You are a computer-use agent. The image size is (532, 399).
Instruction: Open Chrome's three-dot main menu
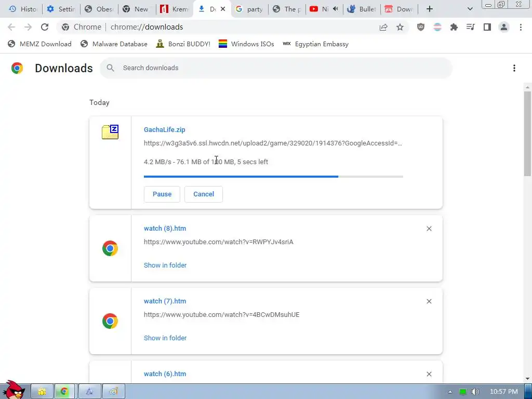click(x=521, y=27)
